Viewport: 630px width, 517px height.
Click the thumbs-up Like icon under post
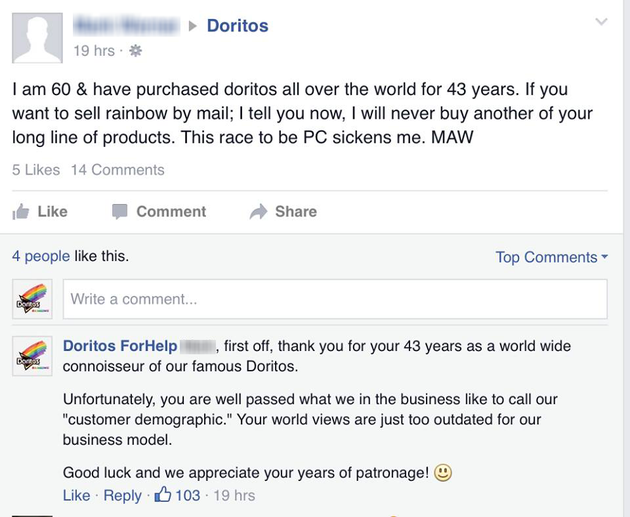(x=20, y=211)
